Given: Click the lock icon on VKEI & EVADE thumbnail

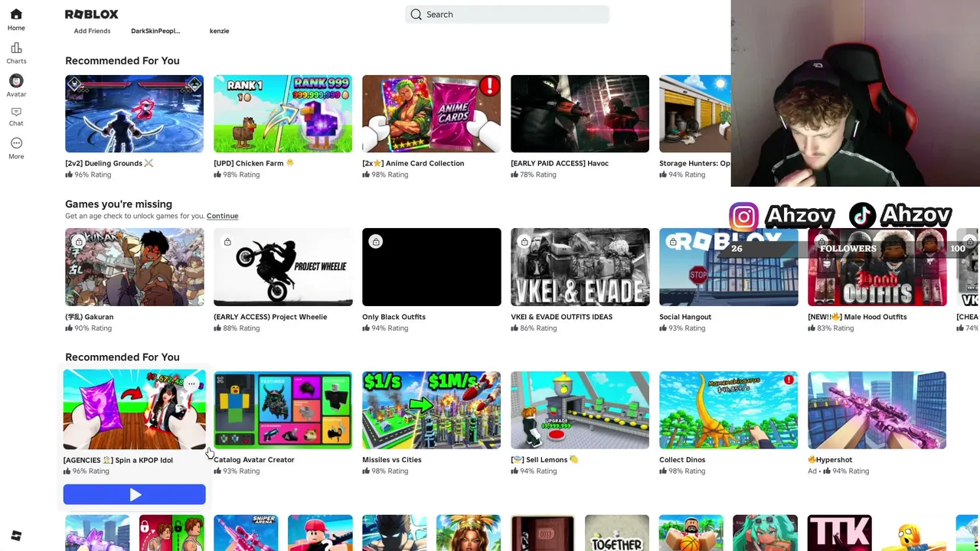Looking at the screenshot, I should point(524,242).
